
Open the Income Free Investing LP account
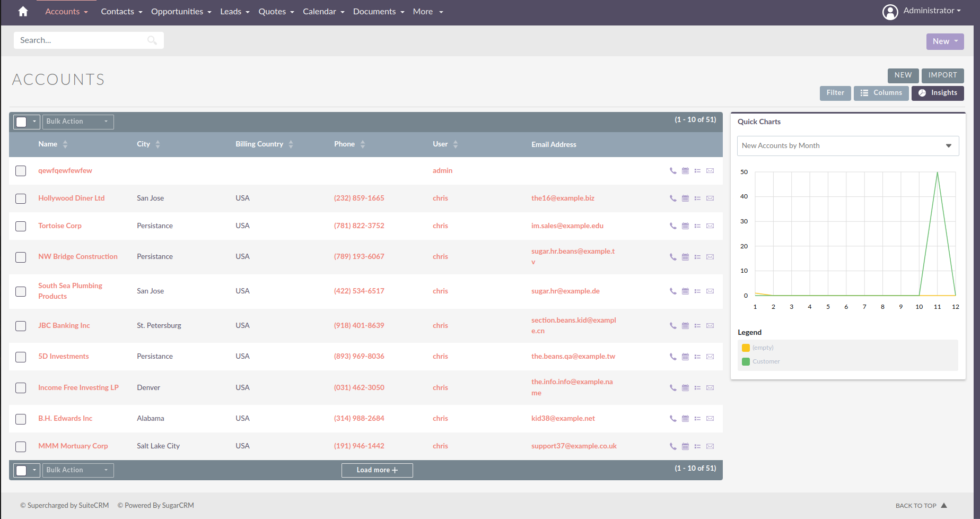coord(78,388)
